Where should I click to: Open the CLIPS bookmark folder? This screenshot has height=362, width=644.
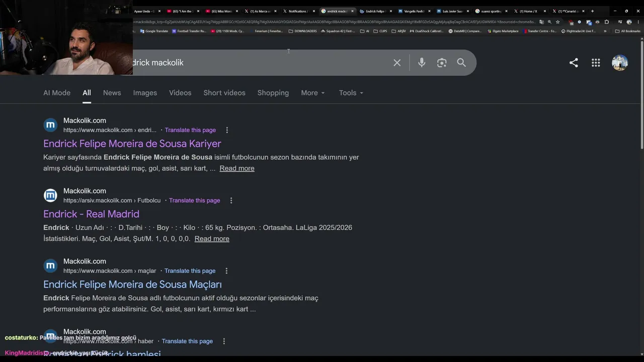pyautogui.click(x=380, y=31)
